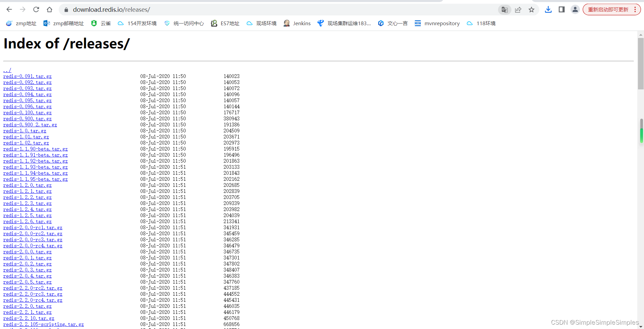Reload the page with the refresh icon
Image resolution: width=644 pixels, height=329 pixels.
(36, 9)
